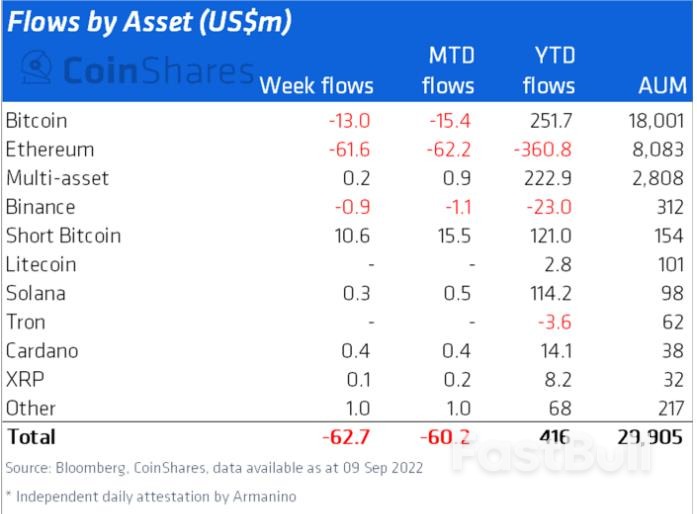Select the Week flows column header
The image size is (697, 514).
[316, 85]
